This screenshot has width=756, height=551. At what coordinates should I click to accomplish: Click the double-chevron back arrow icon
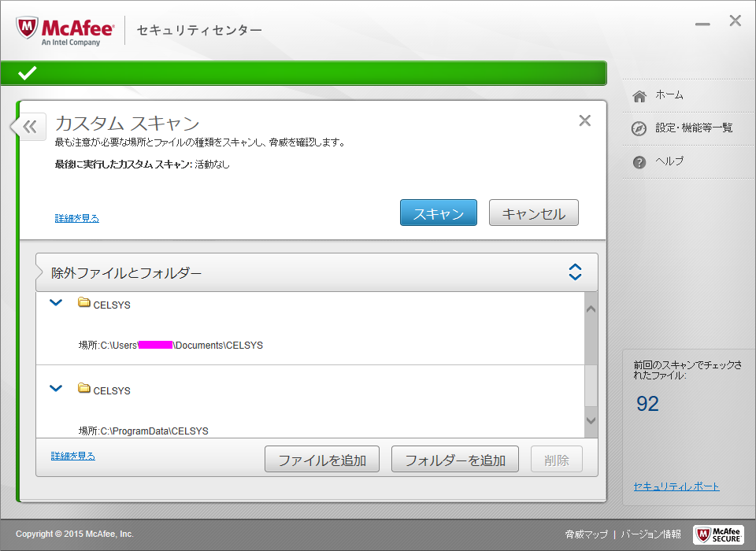coord(29,127)
